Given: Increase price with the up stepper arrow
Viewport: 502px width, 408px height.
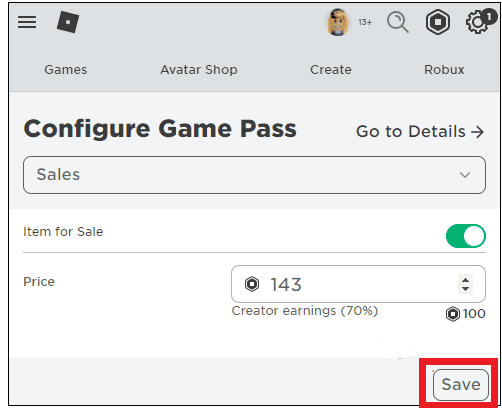Looking at the screenshot, I should [x=465, y=280].
